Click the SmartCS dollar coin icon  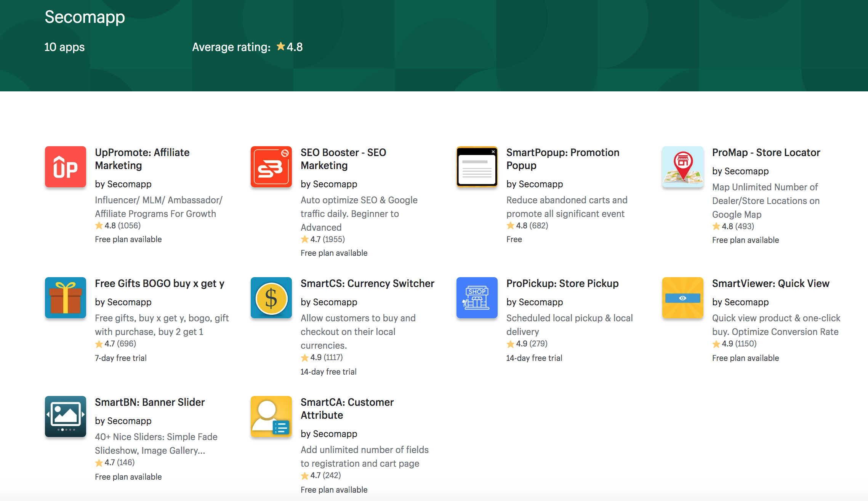point(271,298)
